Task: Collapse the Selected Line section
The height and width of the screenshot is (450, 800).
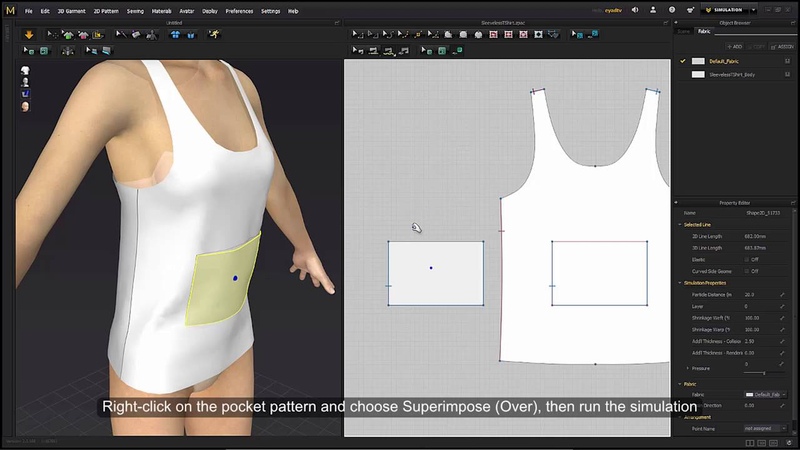Action: pyautogui.click(x=680, y=224)
